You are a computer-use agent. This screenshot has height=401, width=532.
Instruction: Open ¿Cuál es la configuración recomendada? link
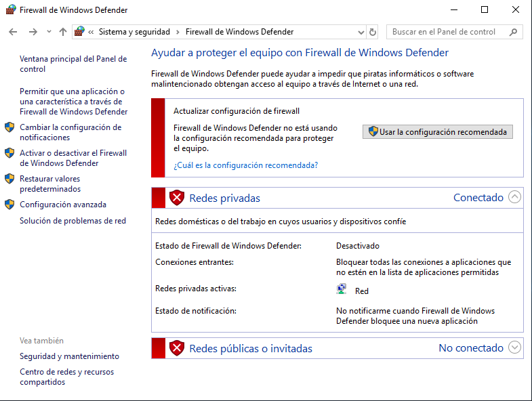tap(245, 165)
